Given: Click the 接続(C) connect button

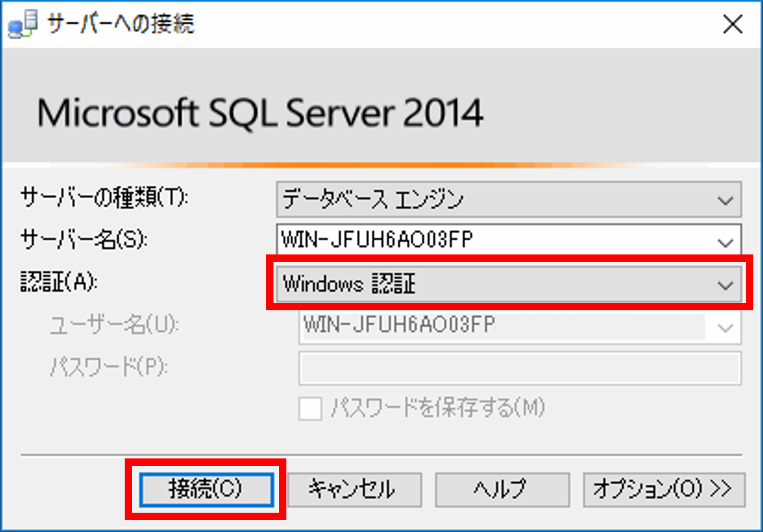Looking at the screenshot, I should pyautogui.click(x=206, y=489).
